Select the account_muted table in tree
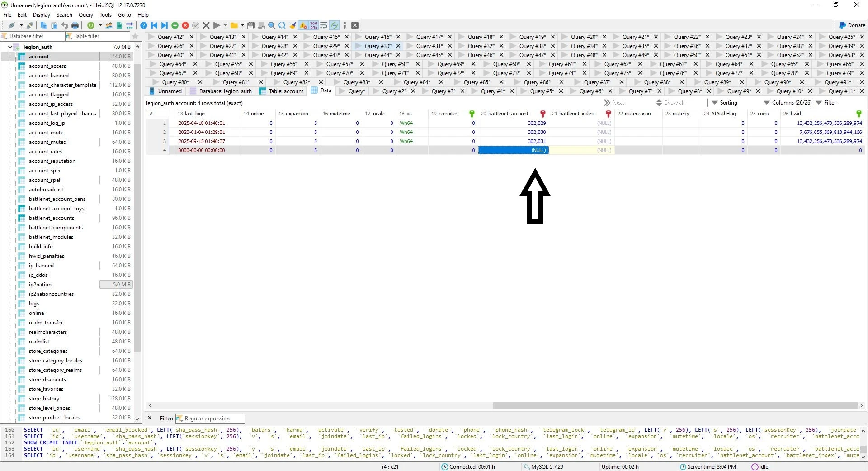Viewport: 868px width, 471px height. pyautogui.click(x=47, y=142)
